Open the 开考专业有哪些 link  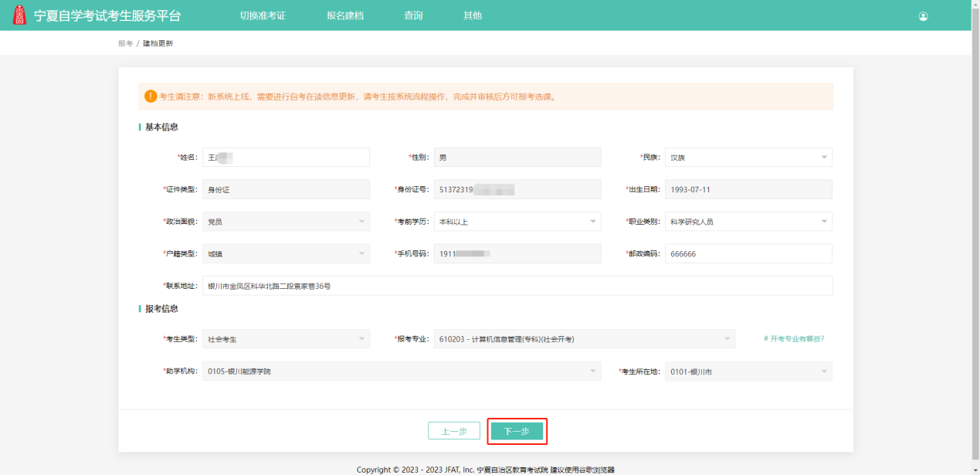793,339
